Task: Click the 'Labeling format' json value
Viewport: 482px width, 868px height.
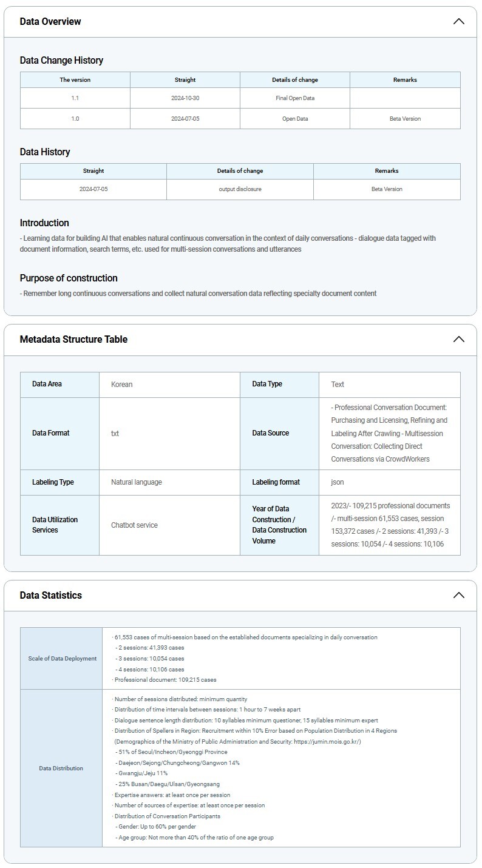Action: (338, 482)
